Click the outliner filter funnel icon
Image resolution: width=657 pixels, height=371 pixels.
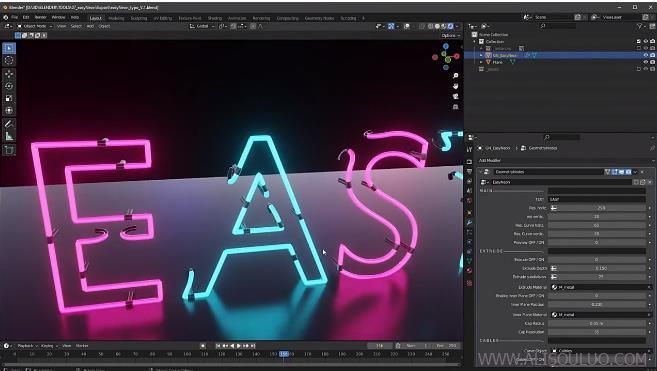point(640,26)
